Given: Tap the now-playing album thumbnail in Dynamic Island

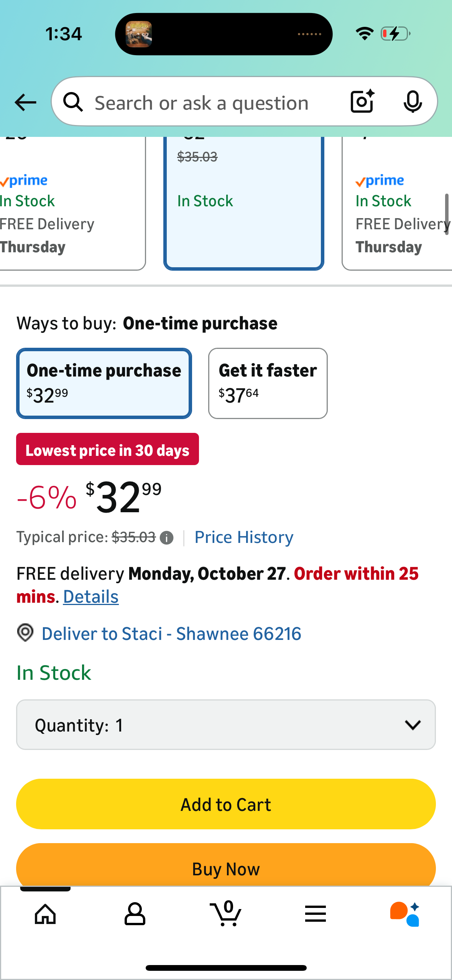Looking at the screenshot, I should [x=139, y=34].
